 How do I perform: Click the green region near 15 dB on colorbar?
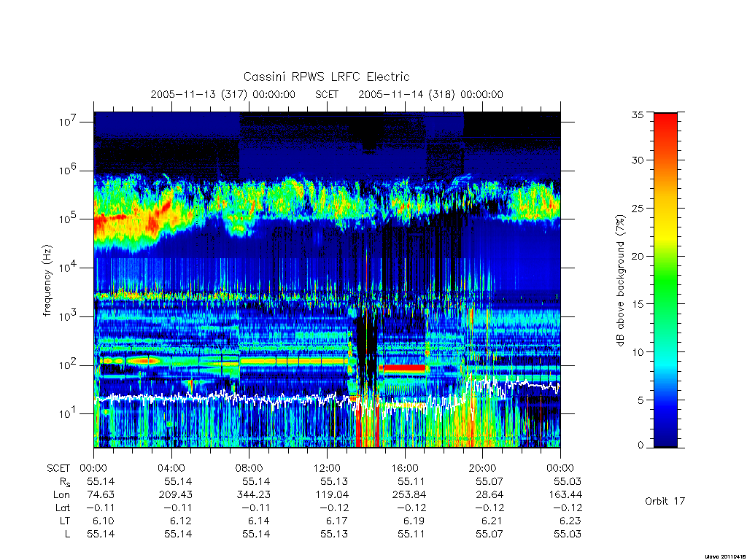coord(665,303)
